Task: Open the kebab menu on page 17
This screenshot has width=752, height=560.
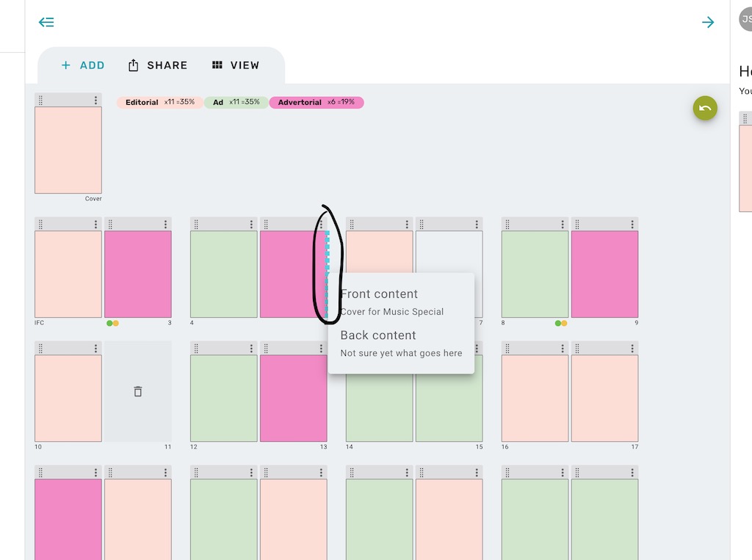Action: click(633, 348)
